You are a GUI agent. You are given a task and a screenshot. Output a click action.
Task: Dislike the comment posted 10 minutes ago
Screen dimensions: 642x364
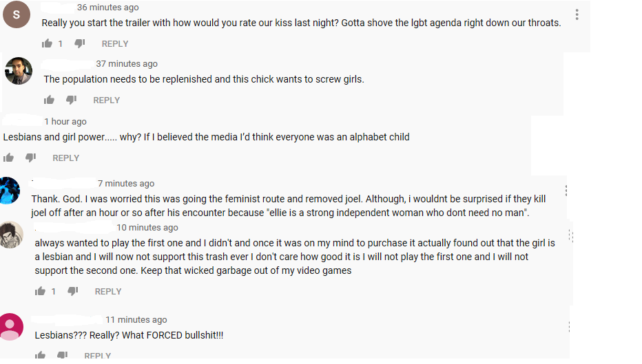coord(73,291)
